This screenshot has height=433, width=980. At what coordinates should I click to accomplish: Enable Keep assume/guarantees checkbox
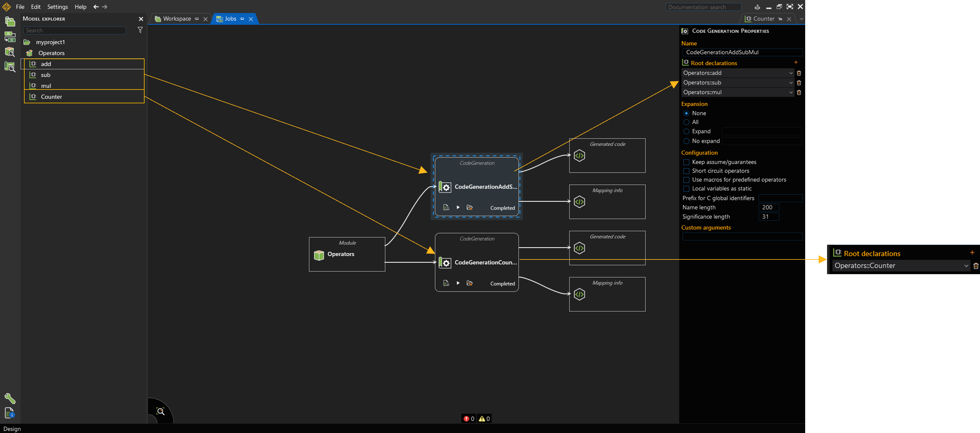point(686,162)
